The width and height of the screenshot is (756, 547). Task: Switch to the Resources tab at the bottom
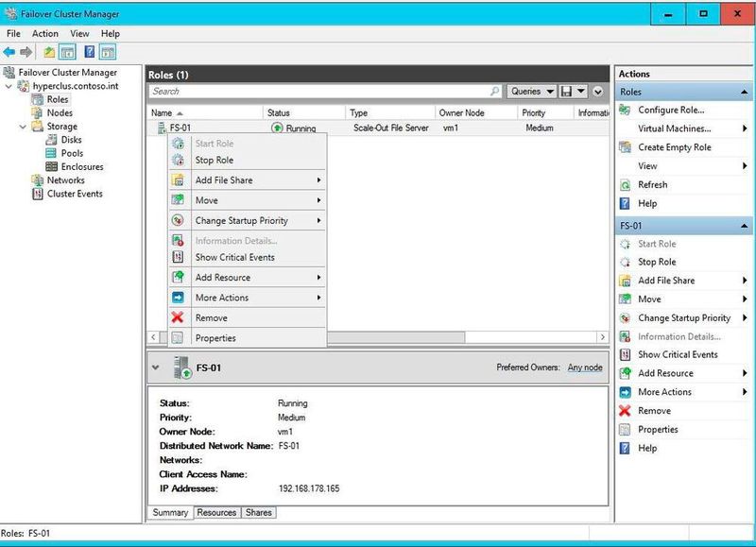(216, 512)
